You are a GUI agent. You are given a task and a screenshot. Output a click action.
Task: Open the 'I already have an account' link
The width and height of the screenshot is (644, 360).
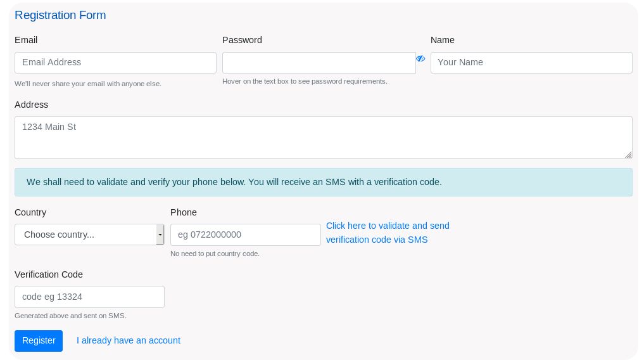pyautogui.click(x=129, y=340)
